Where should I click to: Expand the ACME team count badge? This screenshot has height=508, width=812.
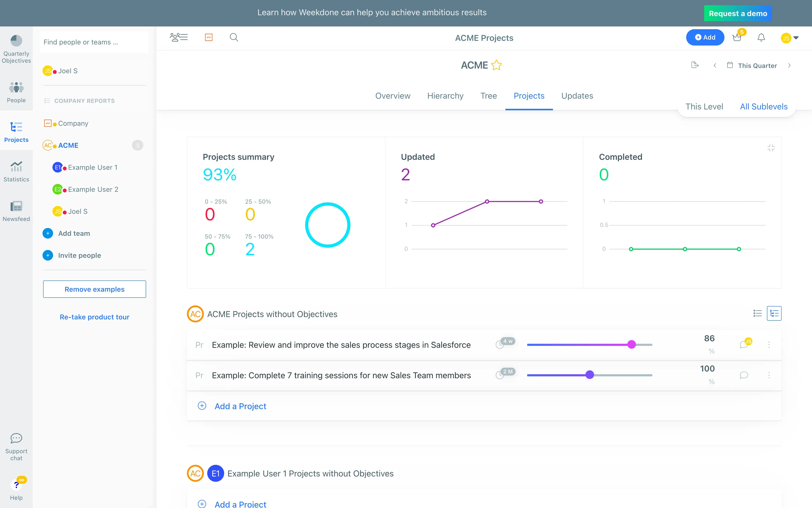138,145
